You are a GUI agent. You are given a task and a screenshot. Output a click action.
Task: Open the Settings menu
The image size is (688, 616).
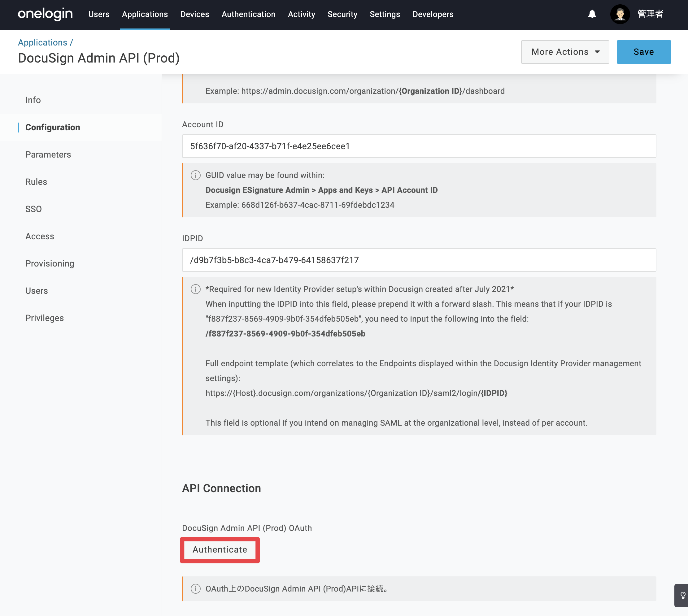tap(385, 14)
